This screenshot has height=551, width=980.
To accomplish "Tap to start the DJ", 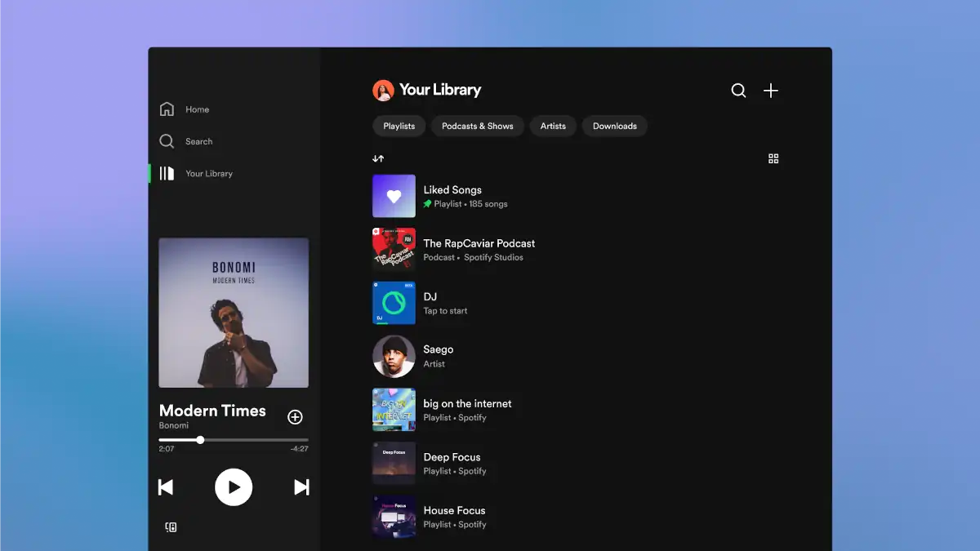I will 445,302.
